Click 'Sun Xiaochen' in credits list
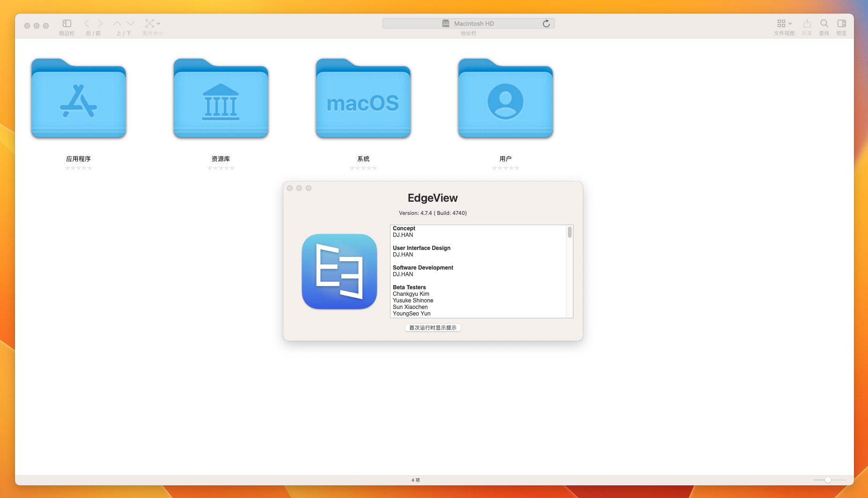Image resolution: width=868 pixels, height=498 pixels. click(x=410, y=307)
